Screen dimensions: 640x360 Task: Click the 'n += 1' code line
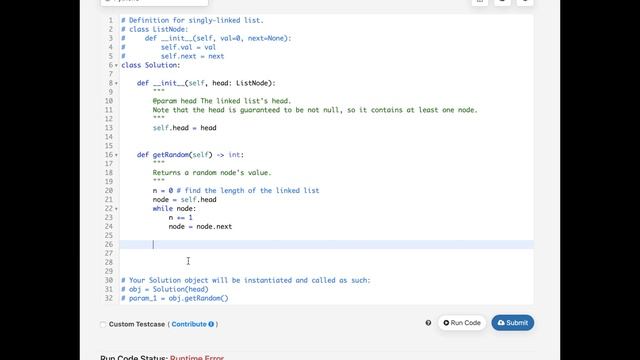pyautogui.click(x=180, y=218)
